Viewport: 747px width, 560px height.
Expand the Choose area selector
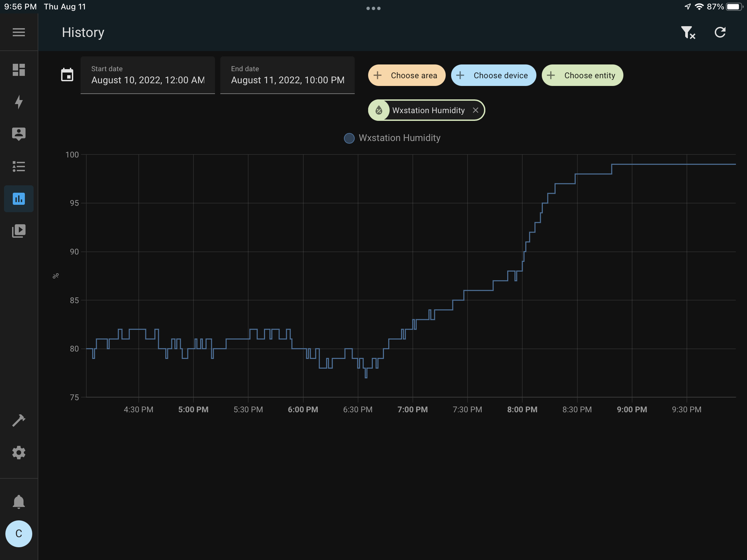[x=406, y=75]
